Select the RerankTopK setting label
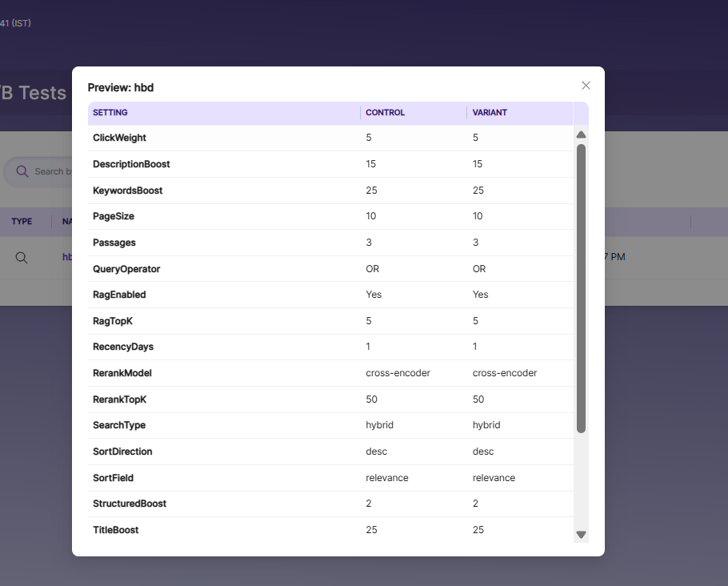 click(119, 399)
